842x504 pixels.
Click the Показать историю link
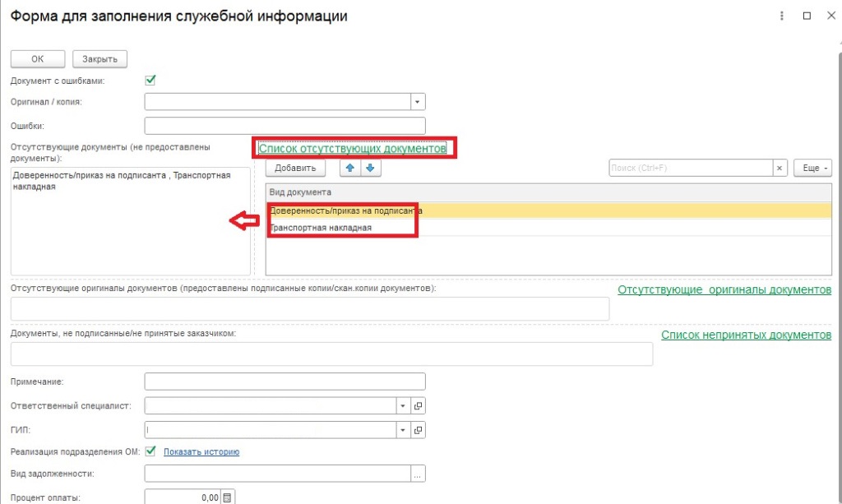click(x=201, y=451)
